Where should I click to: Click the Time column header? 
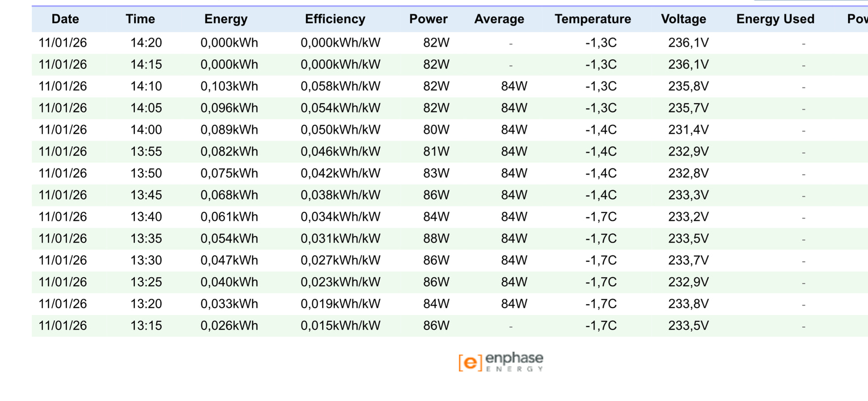coord(140,19)
